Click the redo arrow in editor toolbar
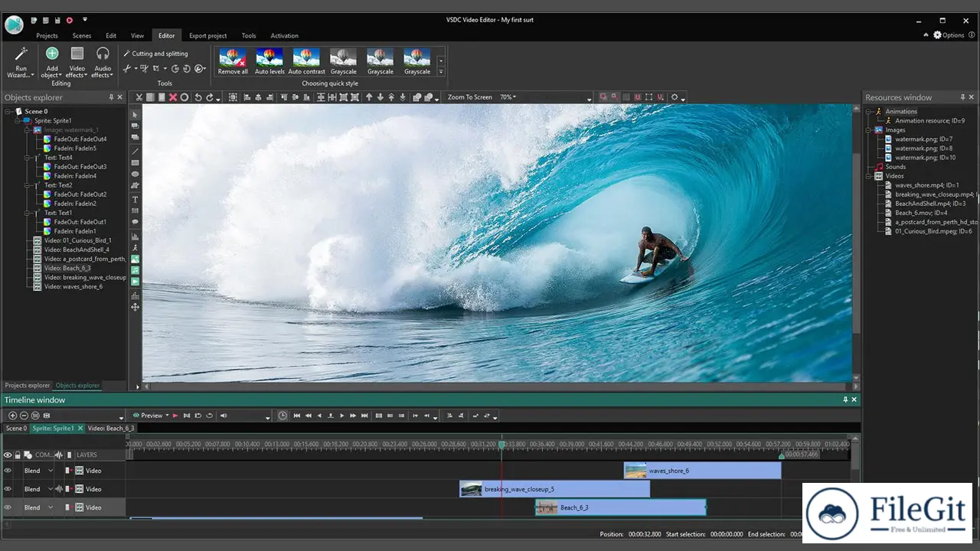 pos(209,97)
